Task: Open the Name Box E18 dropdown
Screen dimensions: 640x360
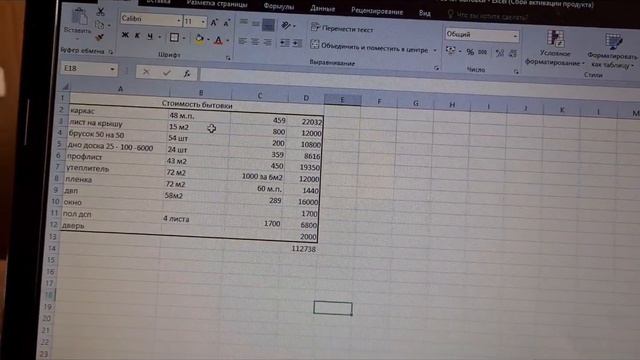Action: pyautogui.click(x=112, y=69)
